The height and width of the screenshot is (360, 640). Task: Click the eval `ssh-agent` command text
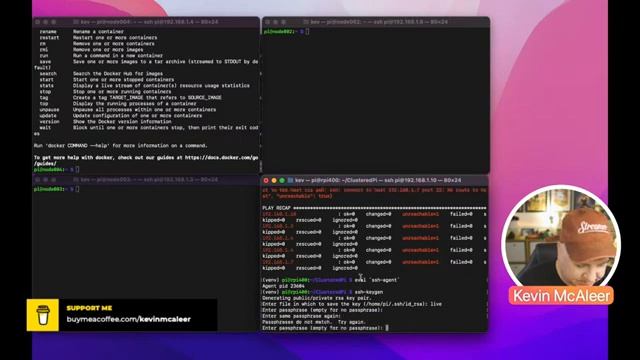[x=377, y=280]
